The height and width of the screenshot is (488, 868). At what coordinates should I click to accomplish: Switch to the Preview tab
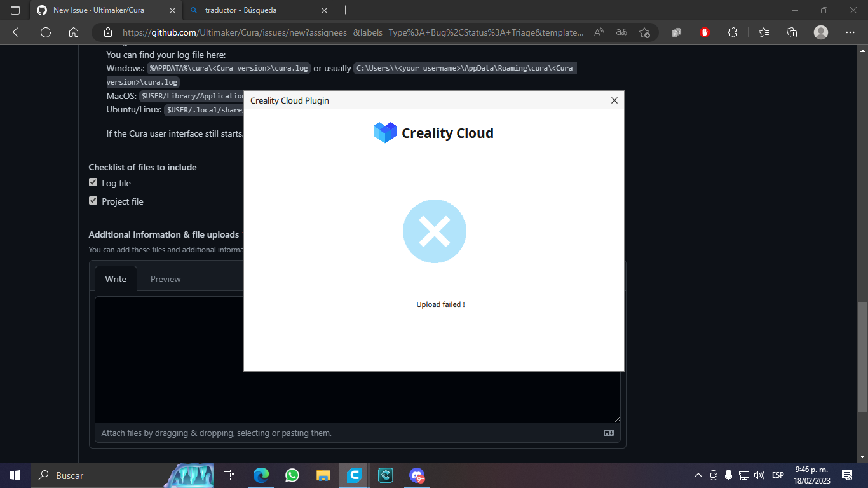coord(165,279)
